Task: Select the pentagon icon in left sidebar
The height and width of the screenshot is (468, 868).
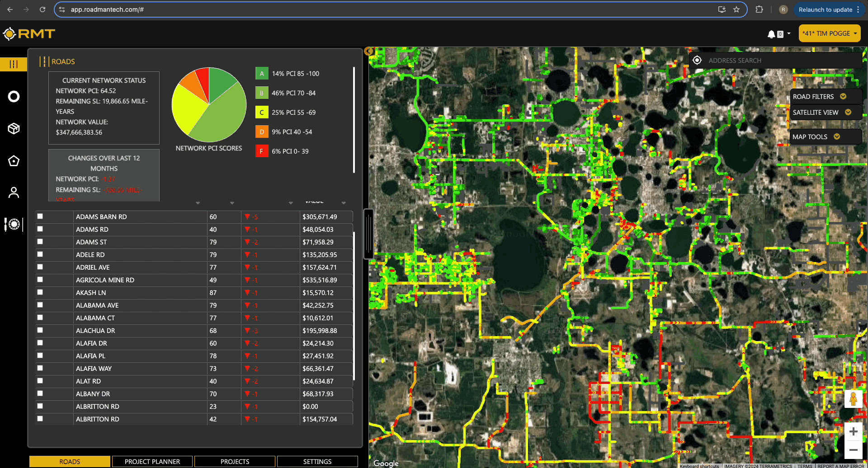Action: [x=14, y=161]
